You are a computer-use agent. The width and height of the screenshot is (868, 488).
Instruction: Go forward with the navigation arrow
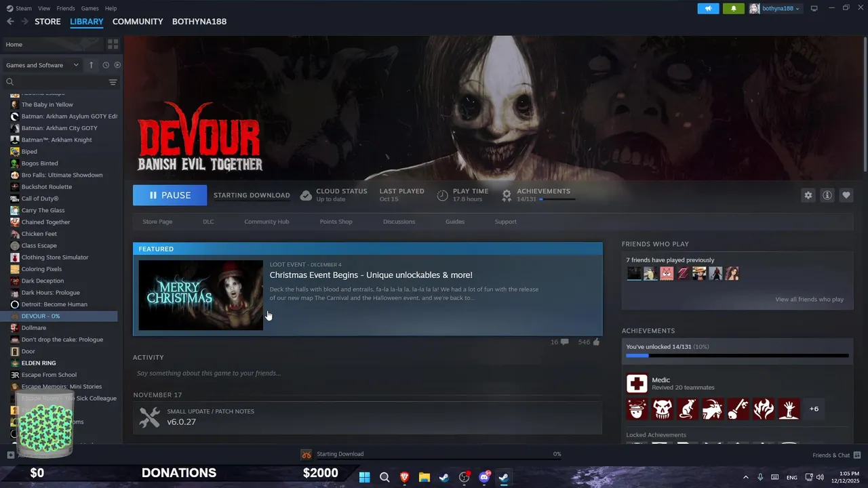24,22
